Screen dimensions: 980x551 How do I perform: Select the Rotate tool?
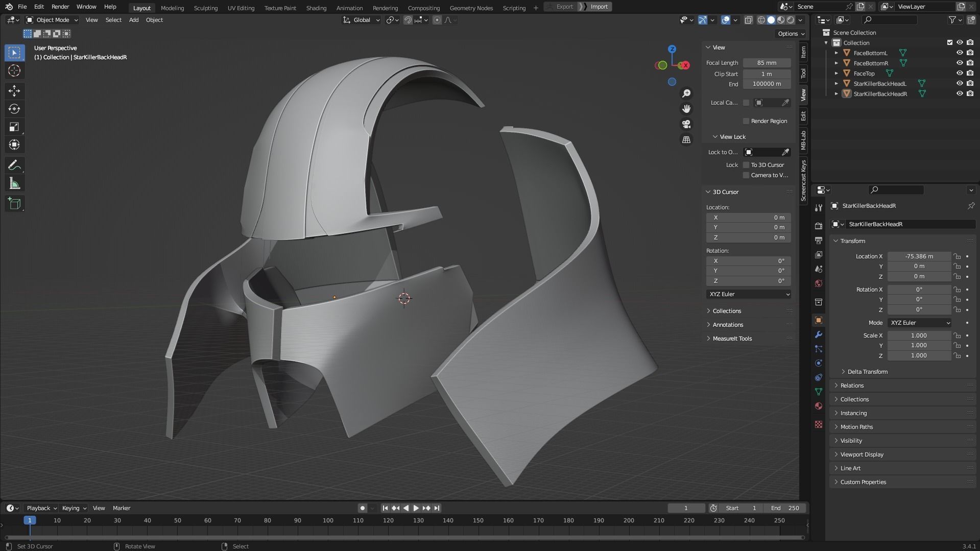point(14,109)
